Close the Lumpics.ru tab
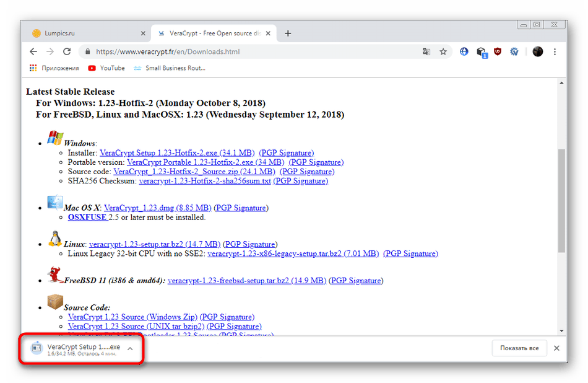The width and height of the screenshot is (588, 383). [x=143, y=33]
